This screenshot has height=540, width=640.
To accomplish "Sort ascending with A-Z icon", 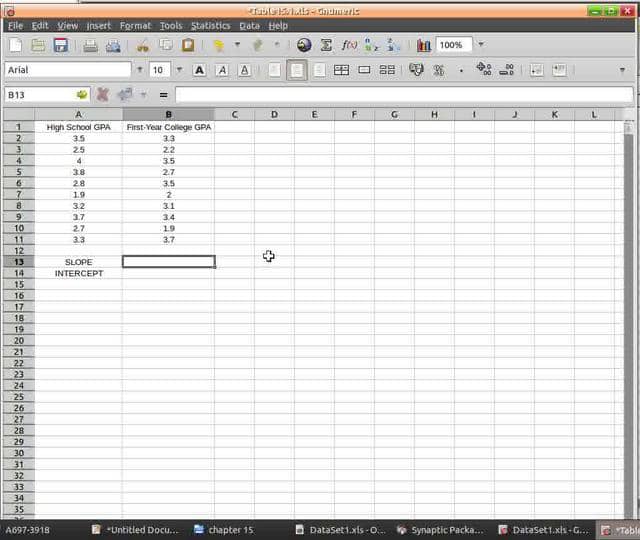I will [371, 45].
